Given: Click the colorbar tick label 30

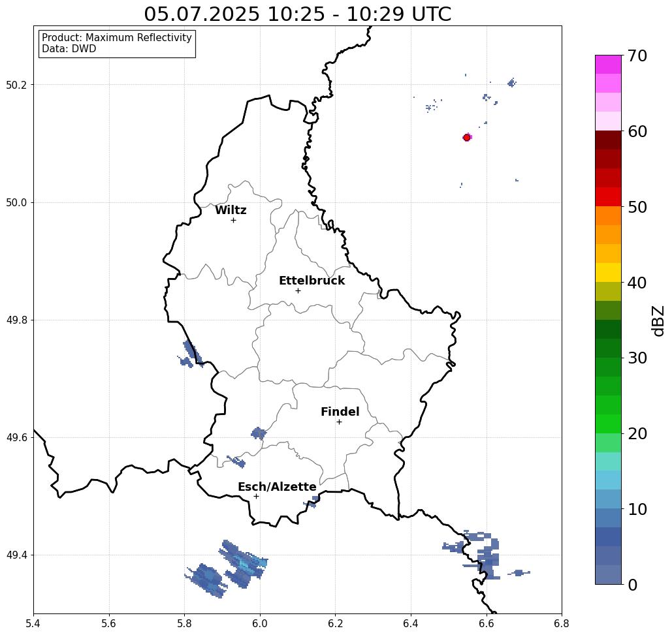Looking at the screenshot, I should point(637,358).
